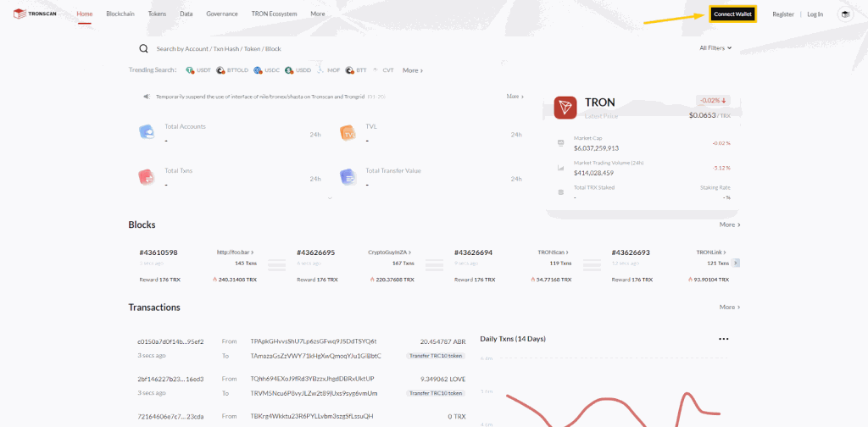Image resolution: width=868 pixels, height=427 pixels.
Task: Click the orange TVL icon
Action: pos(348,133)
